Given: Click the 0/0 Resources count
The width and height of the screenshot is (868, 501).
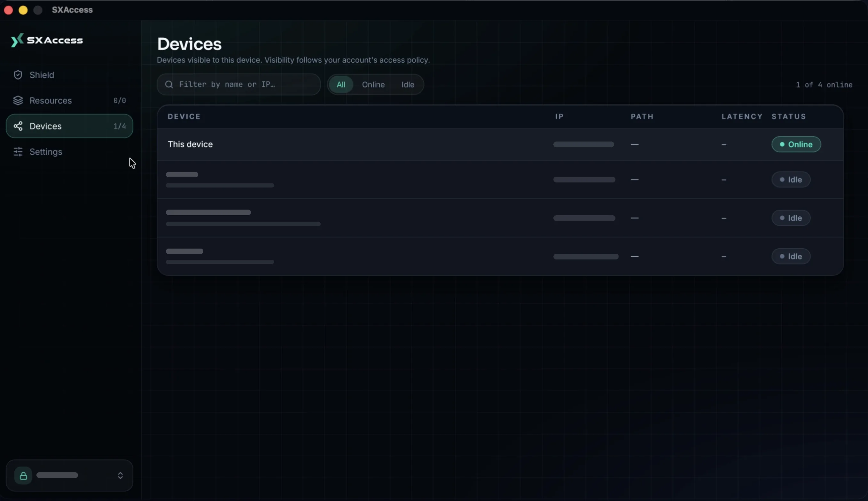Looking at the screenshot, I should click(120, 101).
